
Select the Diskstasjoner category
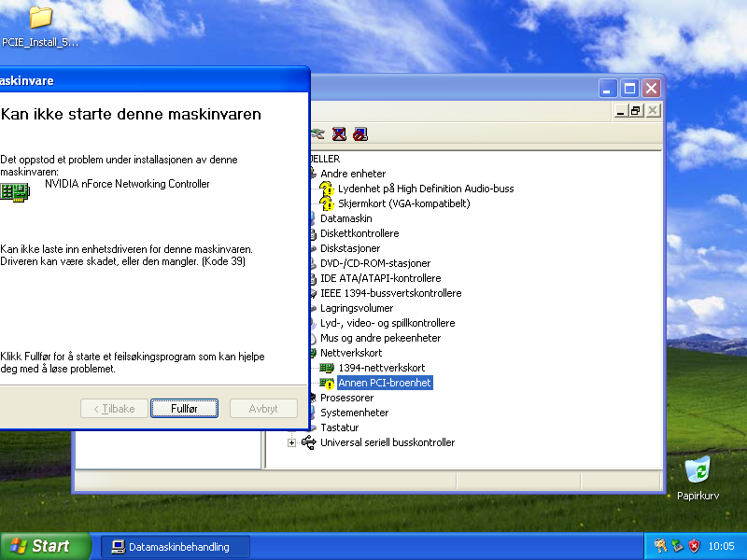[x=350, y=248]
